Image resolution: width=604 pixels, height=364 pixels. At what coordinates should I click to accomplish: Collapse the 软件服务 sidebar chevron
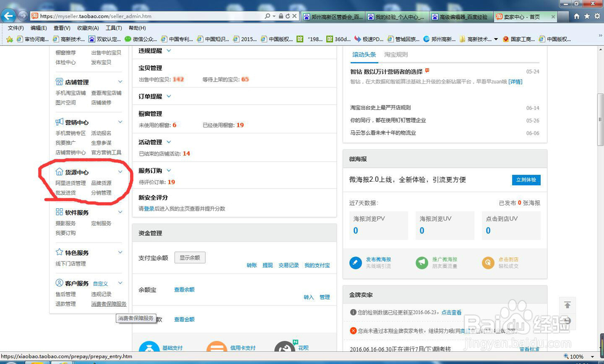(x=120, y=212)
